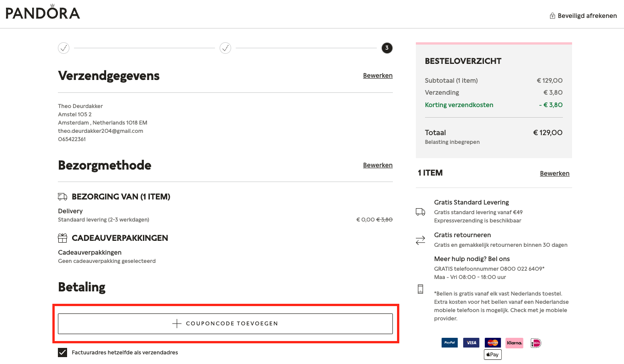Click the Verzendgegevens heading
The height and width of the screenshot is (364, 624).
[x=109, y=75]
